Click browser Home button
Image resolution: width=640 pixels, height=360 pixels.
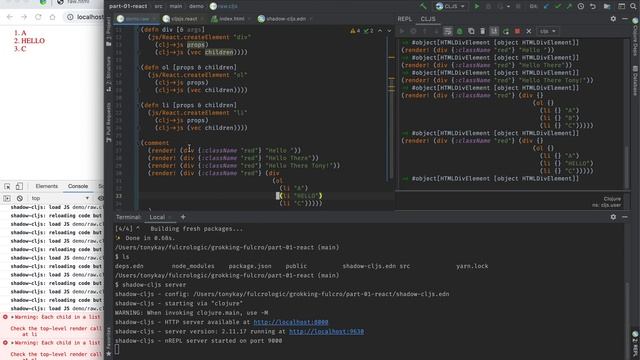52,17
